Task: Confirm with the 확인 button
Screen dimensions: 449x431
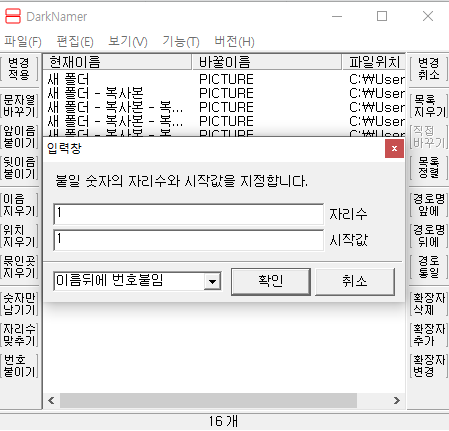Action: coord(271,281)
